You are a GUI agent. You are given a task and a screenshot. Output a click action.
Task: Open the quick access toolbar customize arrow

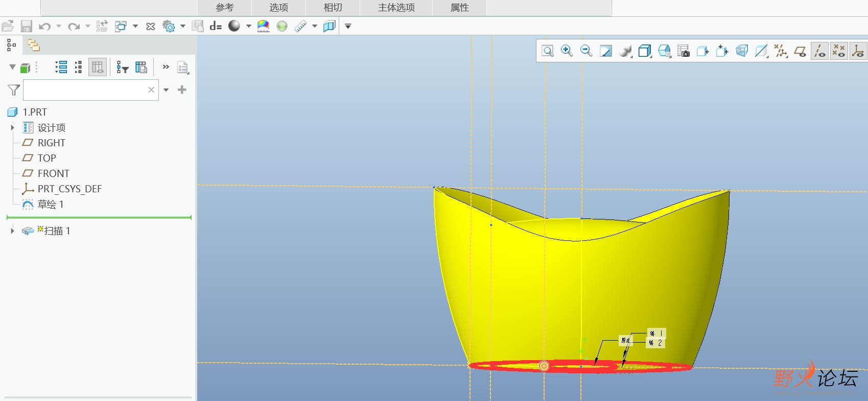tap(348, 26)
